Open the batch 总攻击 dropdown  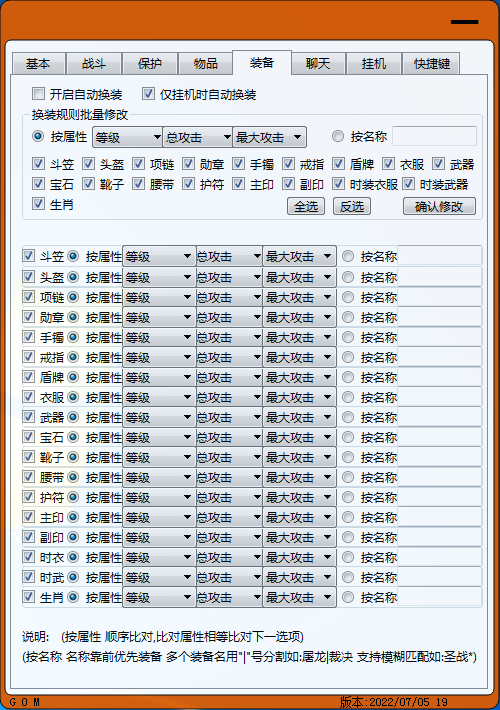pyautogui.click(x=198, y=137)
